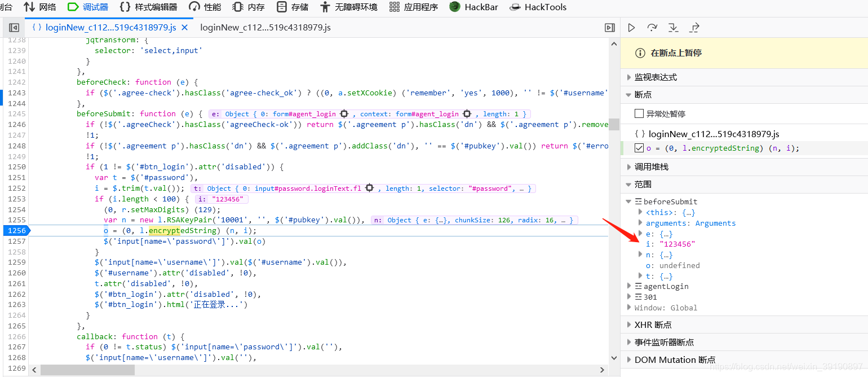
Task: Open the 样式编辑器 style editor panel
Action: pos(149,7)
